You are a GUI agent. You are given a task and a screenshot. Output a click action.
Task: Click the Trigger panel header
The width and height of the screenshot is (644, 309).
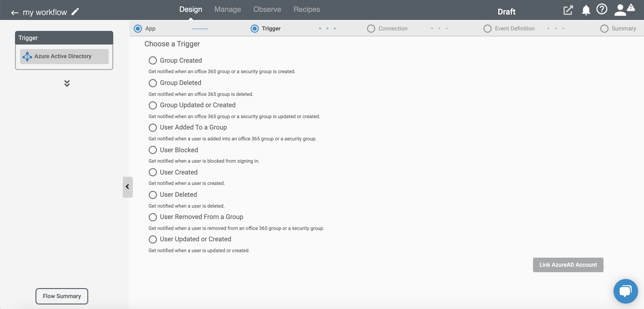pyautogui.click(x=64, y=38)
